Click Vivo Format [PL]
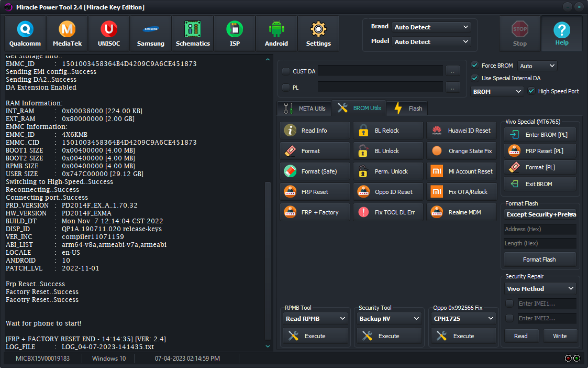 540,167
